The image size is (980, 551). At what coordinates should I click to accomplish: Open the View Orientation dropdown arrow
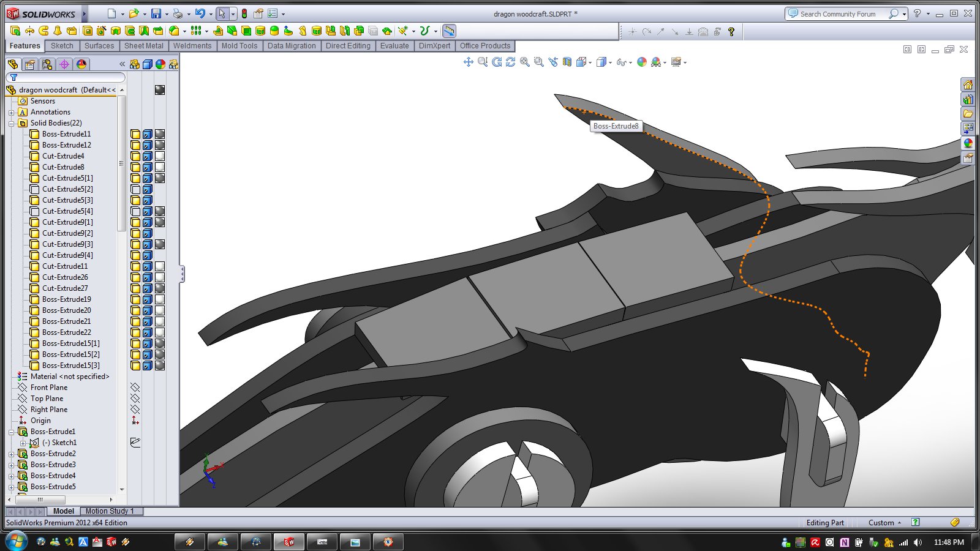click(x=590, y=62)
